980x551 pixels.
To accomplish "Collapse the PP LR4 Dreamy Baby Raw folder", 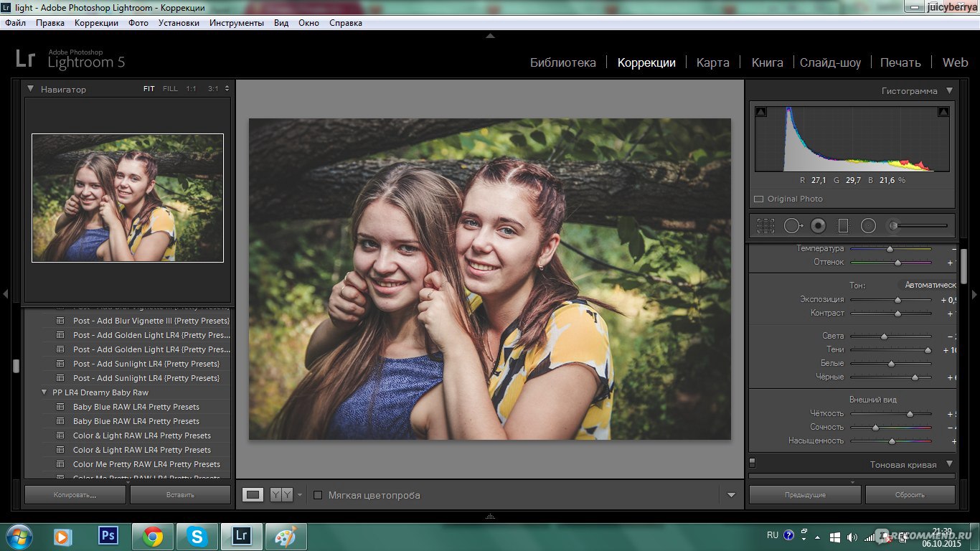I will [x=45, y=392].
